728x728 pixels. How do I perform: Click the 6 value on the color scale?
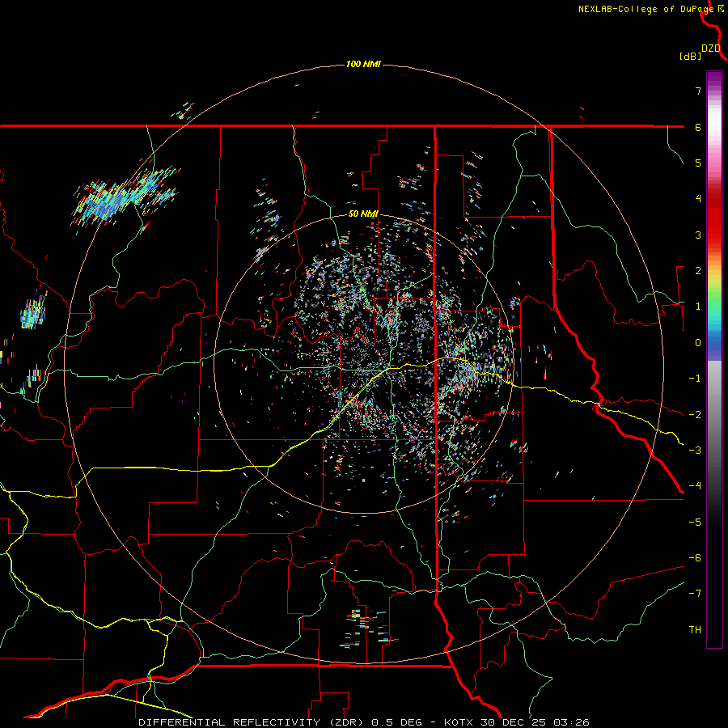point(698,127)
